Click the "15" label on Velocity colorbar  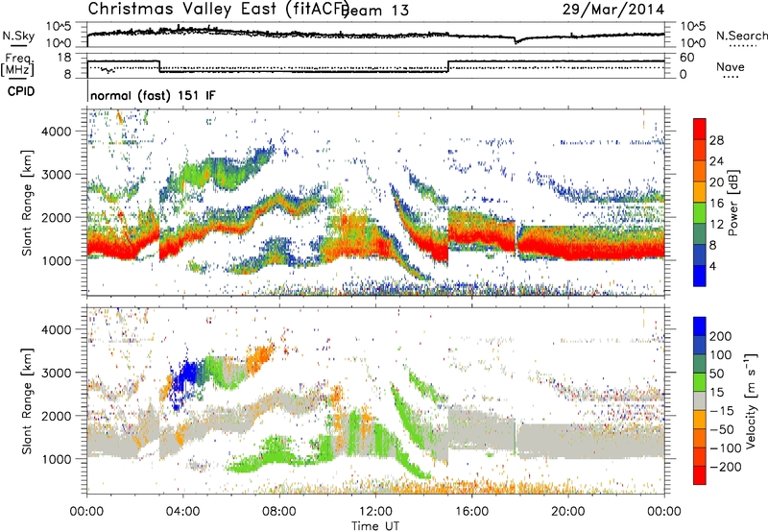point(716,392)
